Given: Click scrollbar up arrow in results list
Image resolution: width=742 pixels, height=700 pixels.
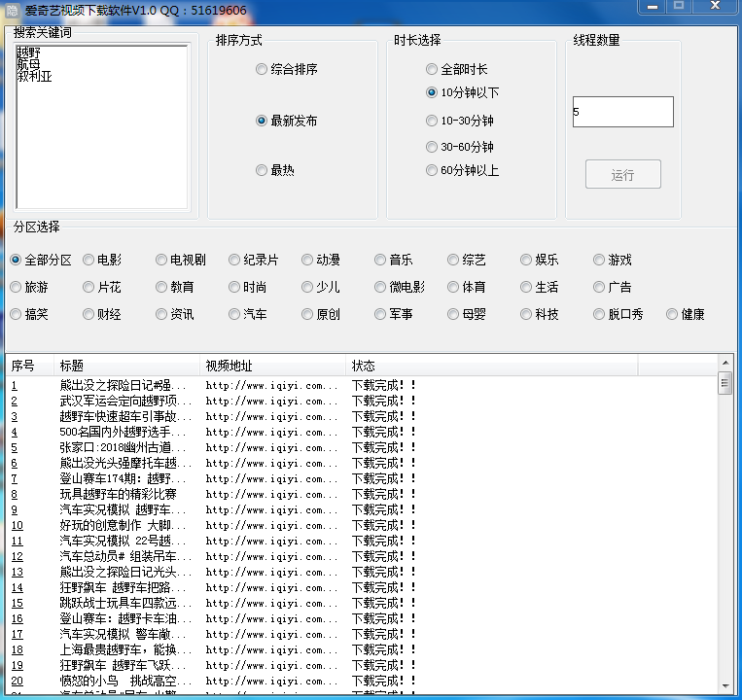Looking at the screenshot, I should point(724,363).
